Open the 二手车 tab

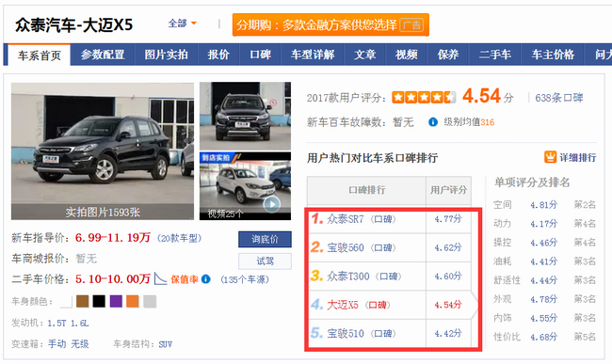pos(495,55)
